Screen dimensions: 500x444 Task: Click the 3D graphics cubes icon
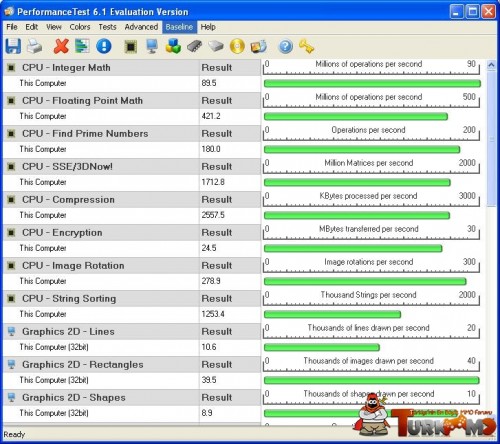173,46
